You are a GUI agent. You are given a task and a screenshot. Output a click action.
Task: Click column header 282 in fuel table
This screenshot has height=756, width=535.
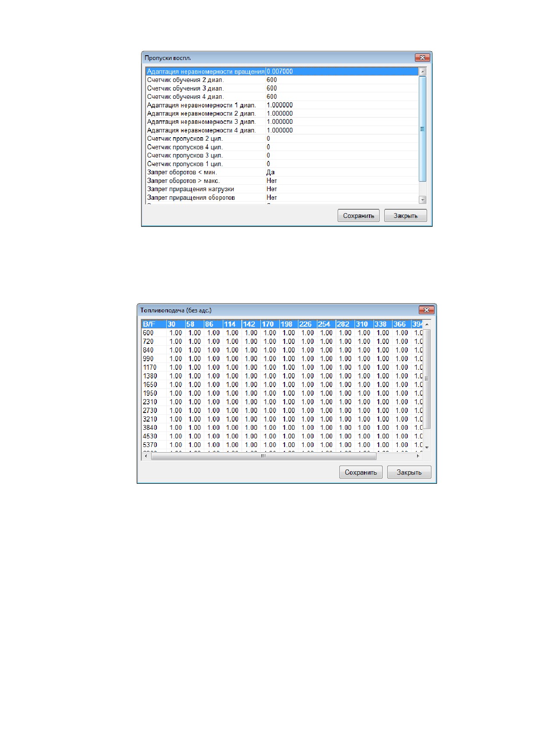click(345, 324)
